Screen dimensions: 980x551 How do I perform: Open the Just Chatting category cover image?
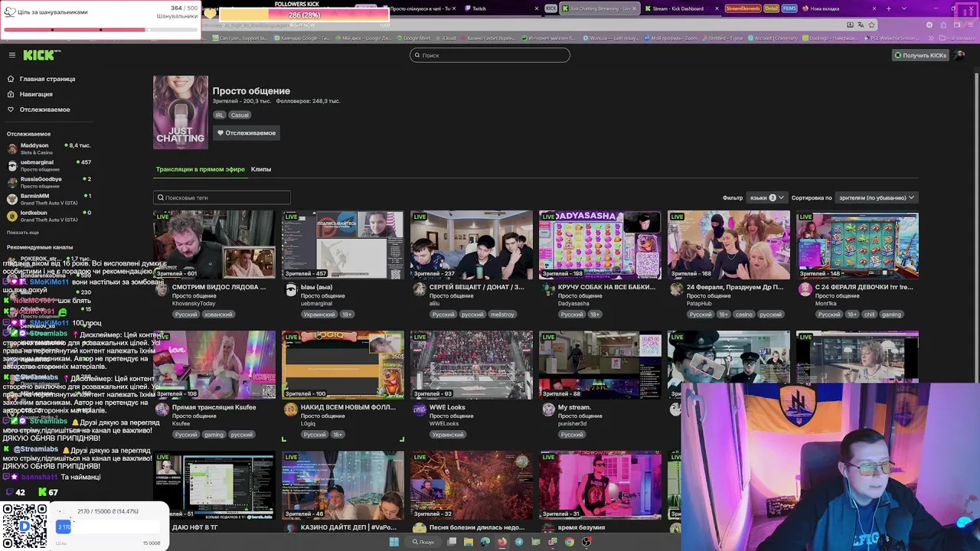click(181, 112)
